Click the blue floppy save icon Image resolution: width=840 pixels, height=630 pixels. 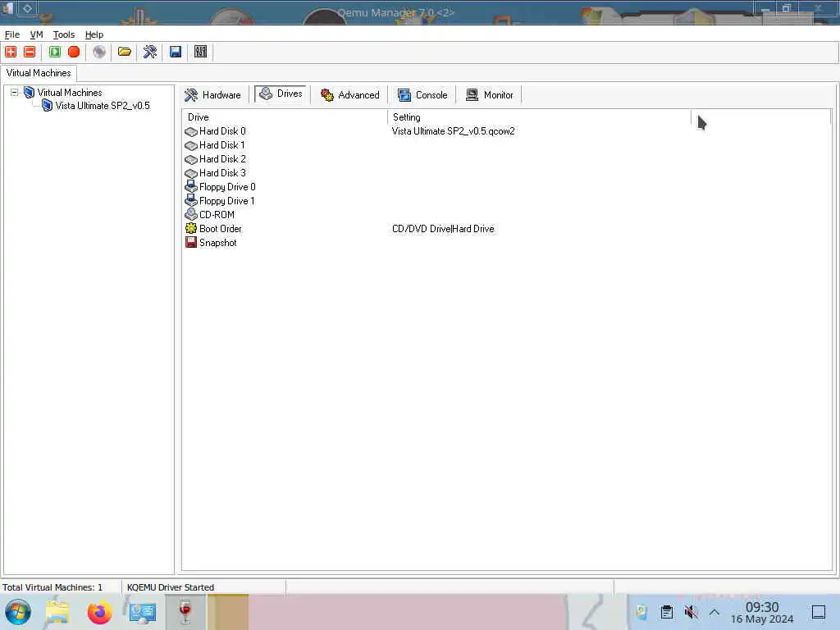pyautogui.click(x=176, y=52)
